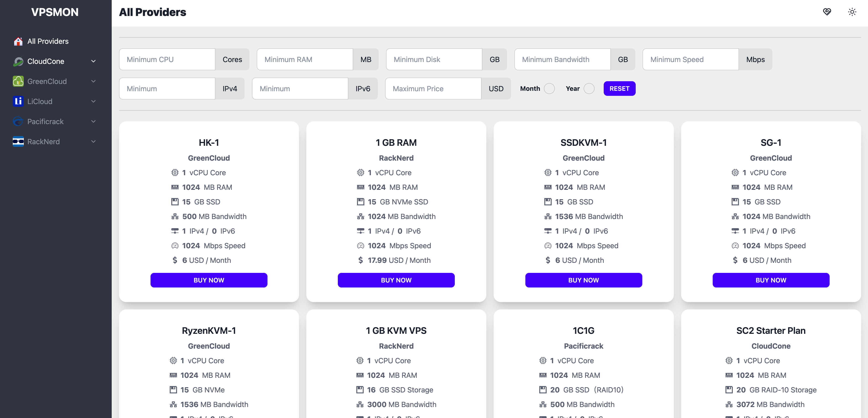Click the dollar icon on 1 GB RAM card
Screen dimensions: 868x418
pos(360,260)
